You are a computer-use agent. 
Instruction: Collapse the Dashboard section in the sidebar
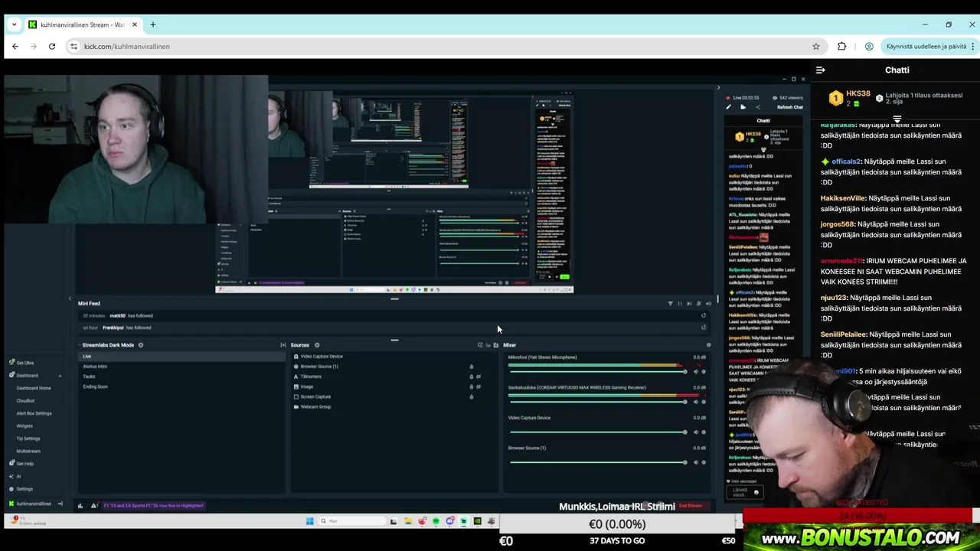[60, 376]
